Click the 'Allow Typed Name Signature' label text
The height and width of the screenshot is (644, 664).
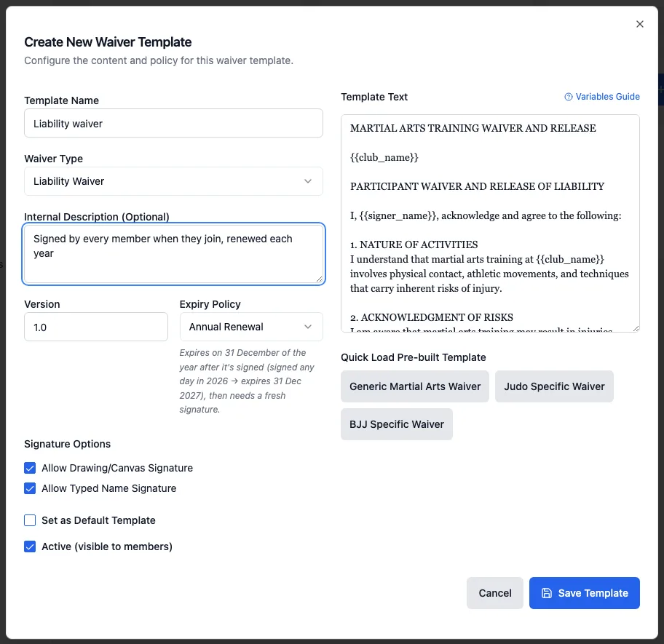pos(108,488)
